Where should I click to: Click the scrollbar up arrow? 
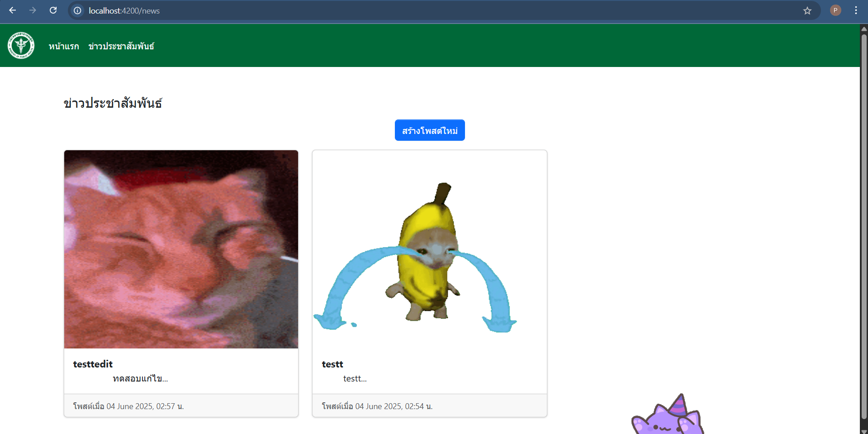[x=864, y=29]
